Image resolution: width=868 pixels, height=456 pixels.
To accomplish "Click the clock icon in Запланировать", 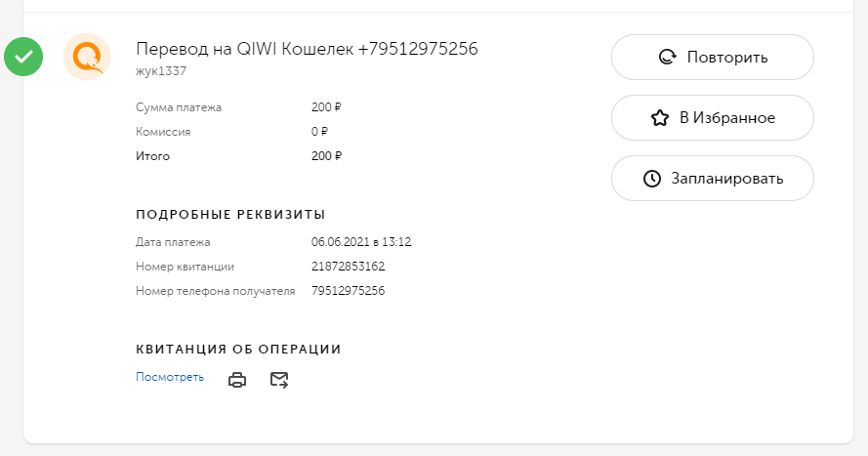I will coord(652,179).
